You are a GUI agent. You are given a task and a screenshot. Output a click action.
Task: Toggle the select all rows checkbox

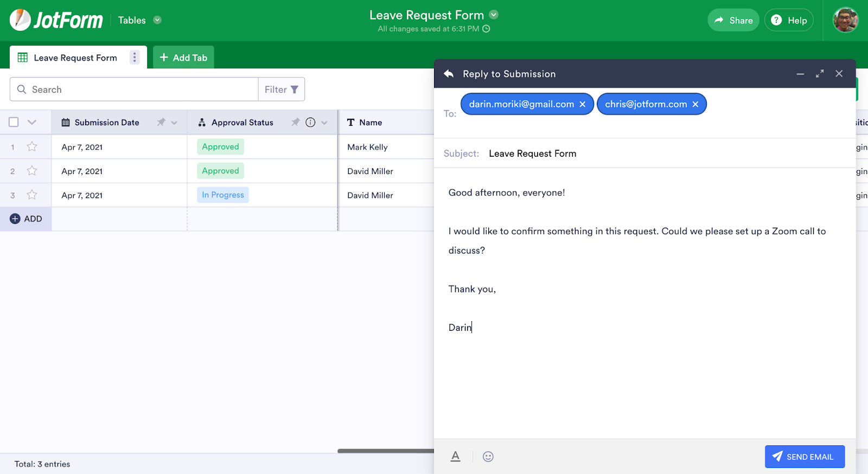tap(14, 123)
